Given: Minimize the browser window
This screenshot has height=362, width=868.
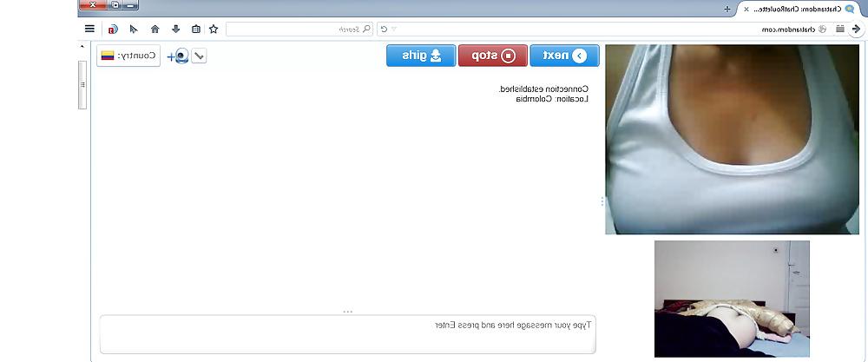Looking at the screenshot, I should 130,4.
